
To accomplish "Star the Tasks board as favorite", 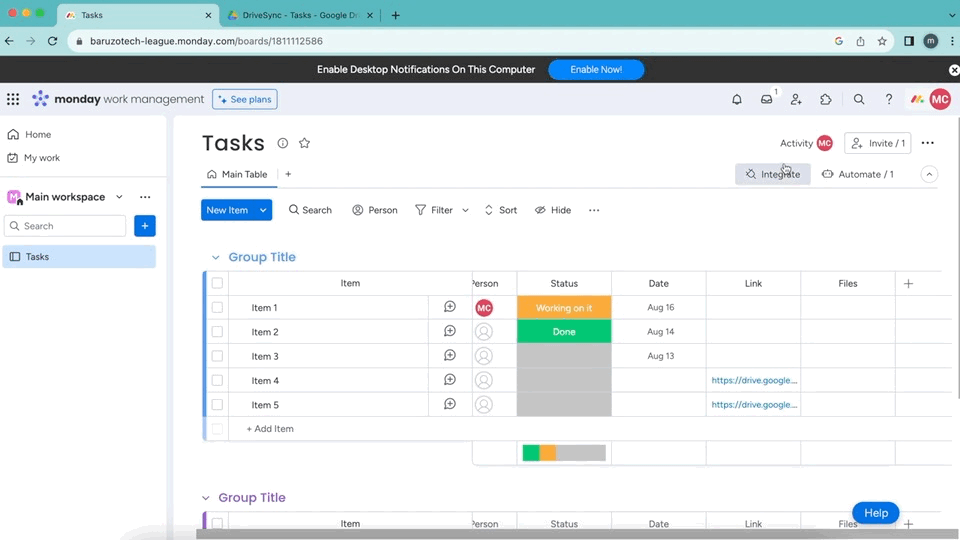I will point(304,143).
